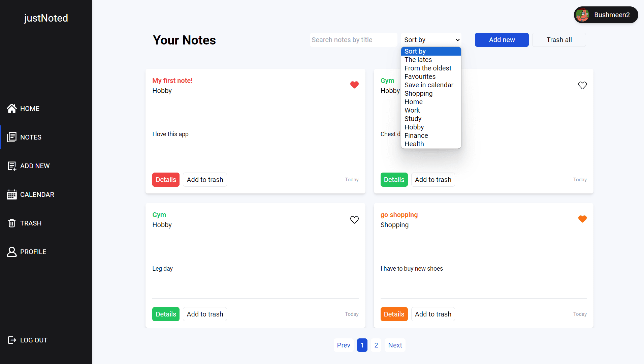Click the blue Add new button
Image resolution: width=644 pixels, height=364 pixels.
click(x=502, y=40)
